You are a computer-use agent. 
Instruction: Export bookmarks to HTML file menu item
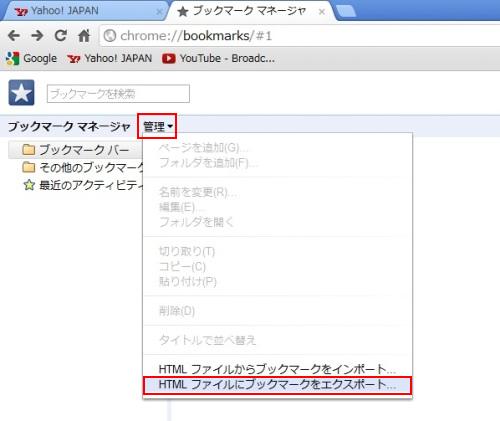pyautogui.click(x=278, y=385)
